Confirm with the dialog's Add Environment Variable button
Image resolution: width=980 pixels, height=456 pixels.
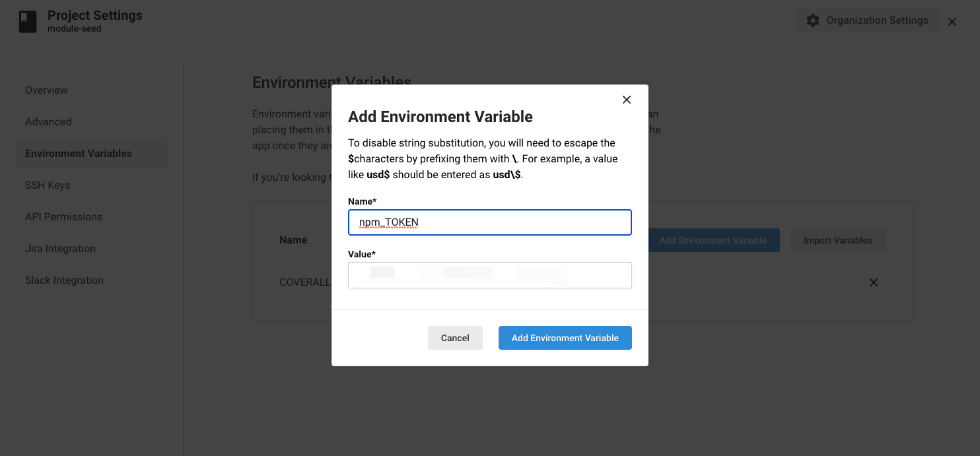pyautogui.click(x=565, y=338)
